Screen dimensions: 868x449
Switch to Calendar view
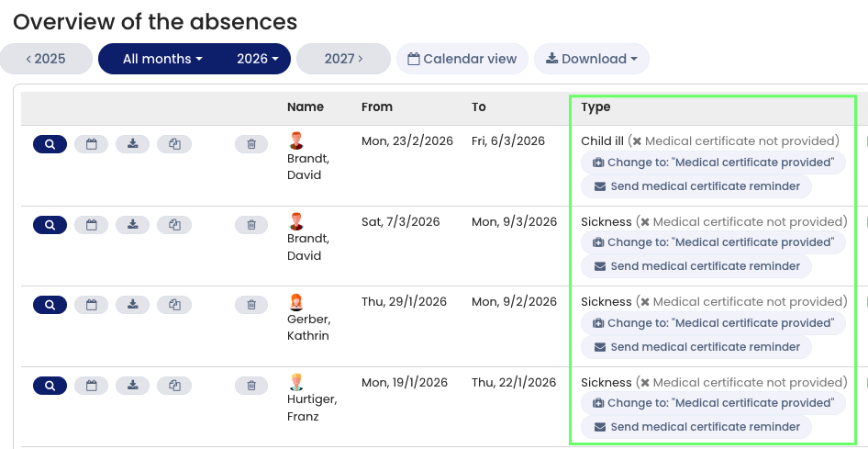pyautogui.click(x=462, y=59)
